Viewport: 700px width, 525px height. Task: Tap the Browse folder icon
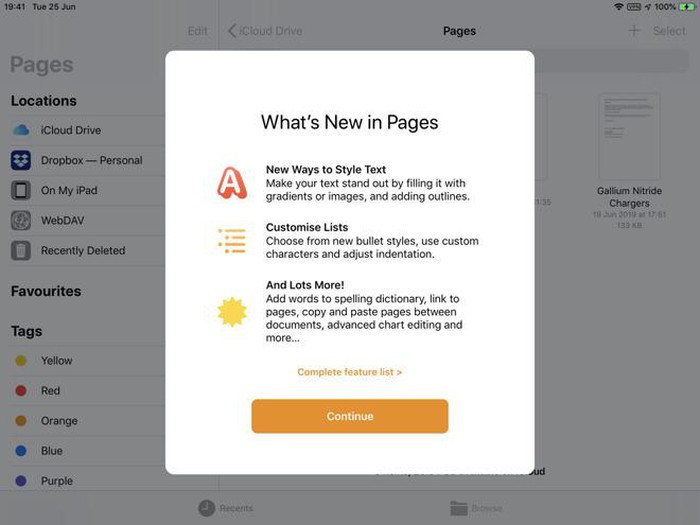click(x=459, y=508)
